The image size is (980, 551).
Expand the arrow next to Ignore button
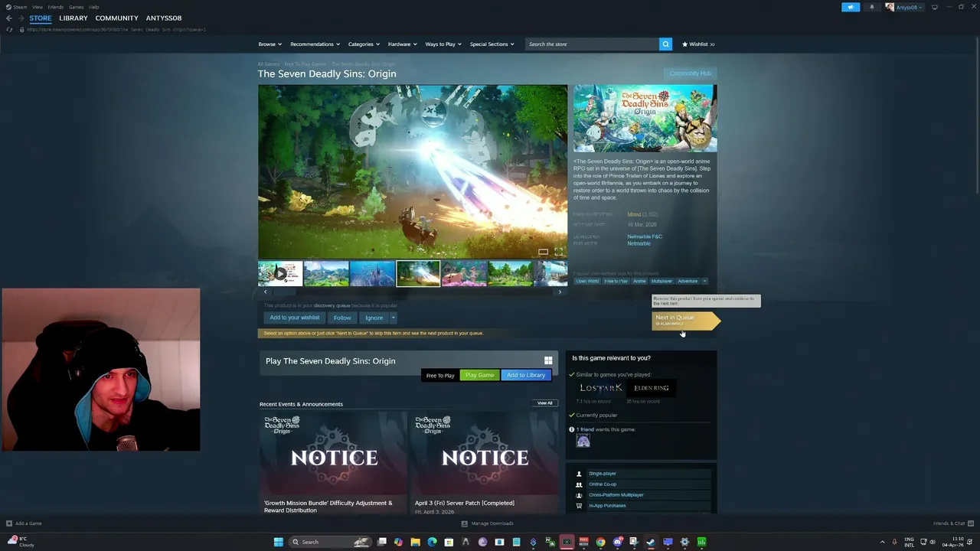click(x=393, y=318)
